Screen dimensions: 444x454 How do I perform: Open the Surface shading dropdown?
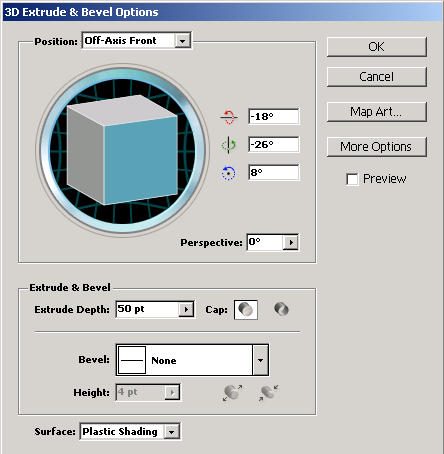tap(171, 432)
